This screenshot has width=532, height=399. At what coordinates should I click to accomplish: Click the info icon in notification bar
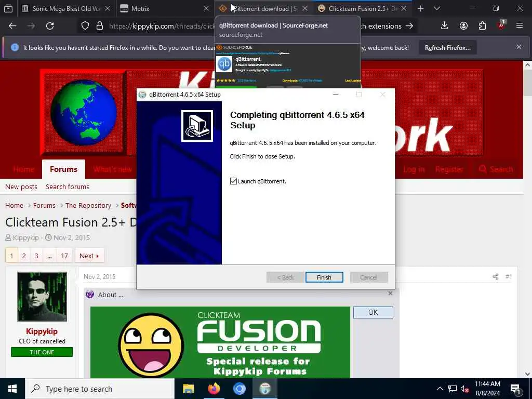15,47
